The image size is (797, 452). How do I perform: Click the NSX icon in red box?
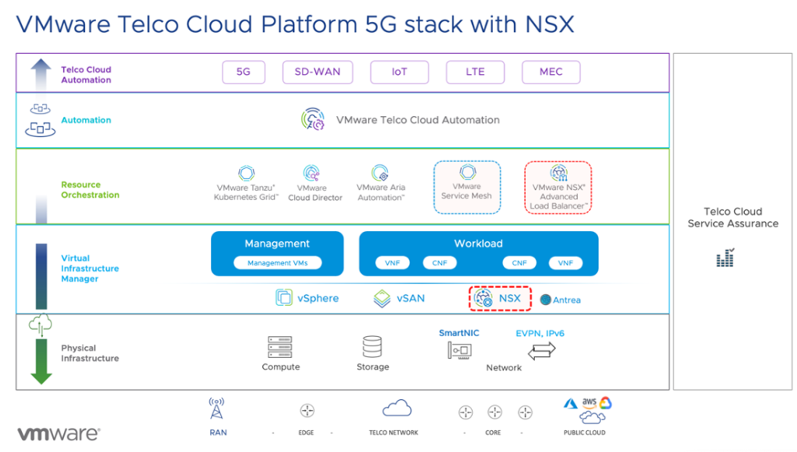483,298
